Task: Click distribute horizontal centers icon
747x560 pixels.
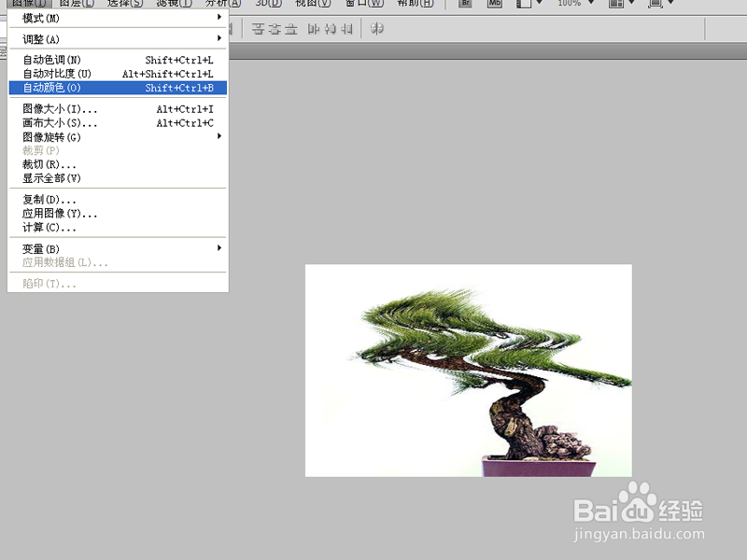Action: tap(331, 29)
